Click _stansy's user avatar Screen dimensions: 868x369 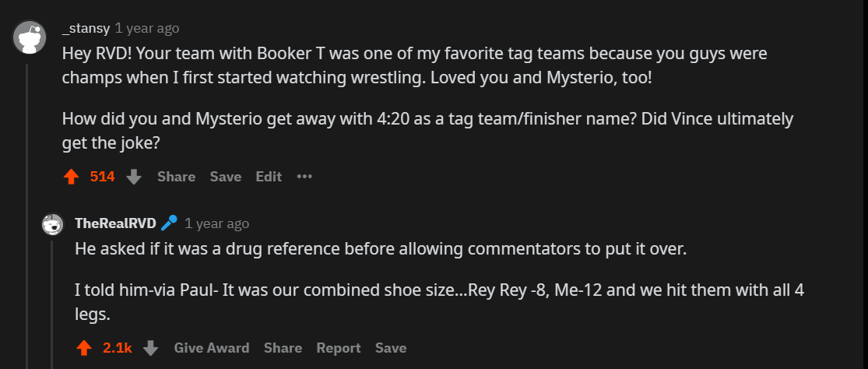[x=29, y=37]
